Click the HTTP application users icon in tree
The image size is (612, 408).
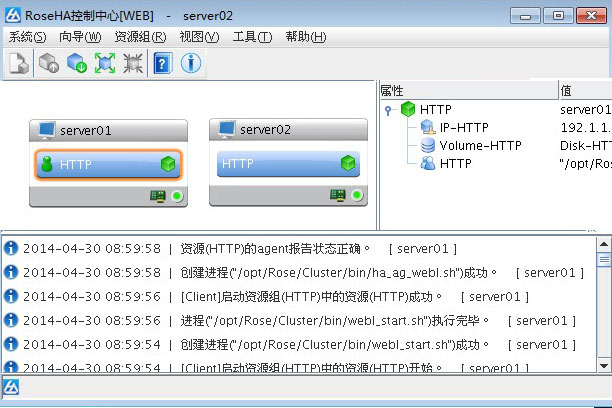tap(428, 163)
